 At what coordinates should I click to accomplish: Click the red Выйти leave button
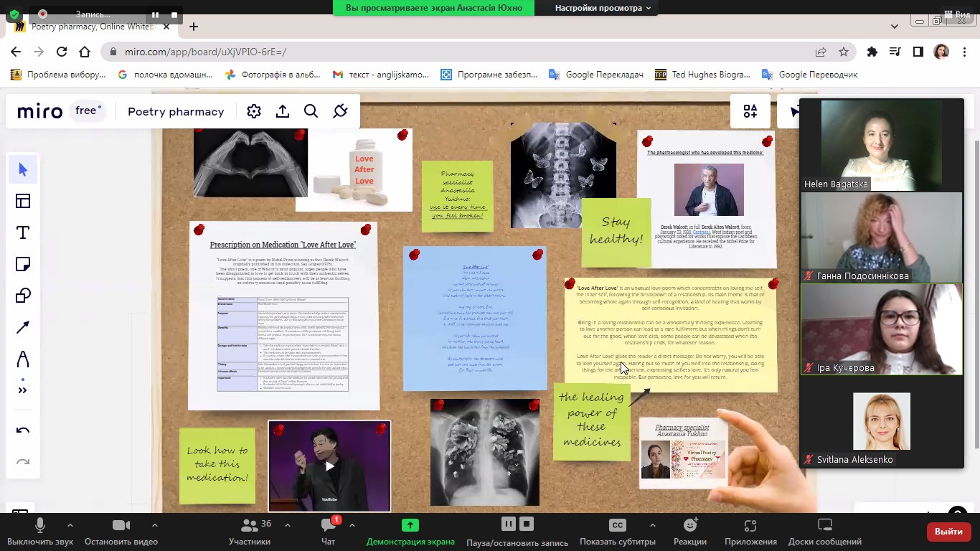(x=948, y=532)
